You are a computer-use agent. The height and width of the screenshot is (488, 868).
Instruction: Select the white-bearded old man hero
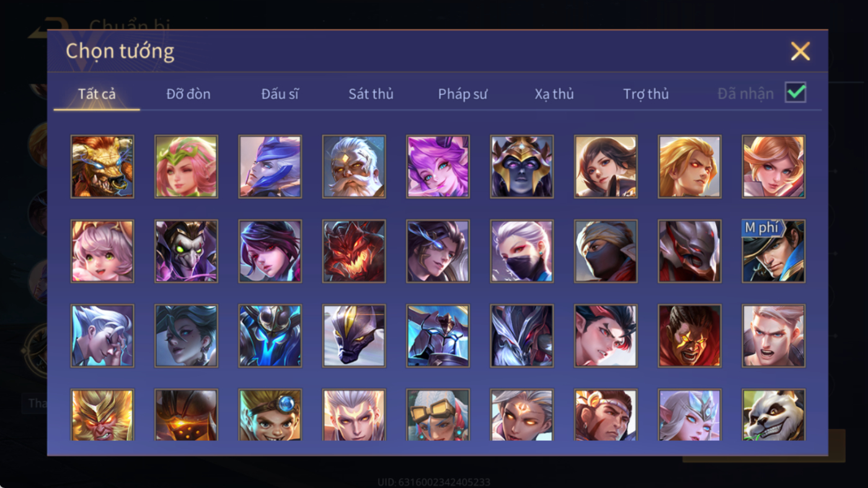click(354, 167)
